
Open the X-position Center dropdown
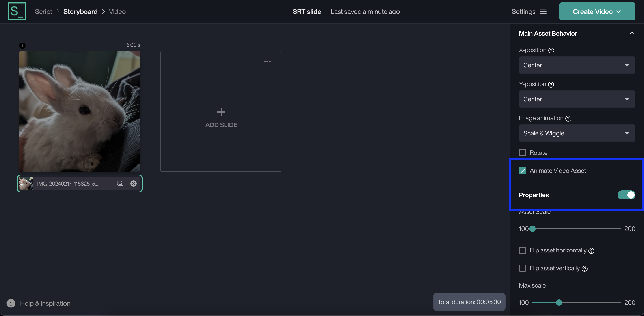pos(577,65)
